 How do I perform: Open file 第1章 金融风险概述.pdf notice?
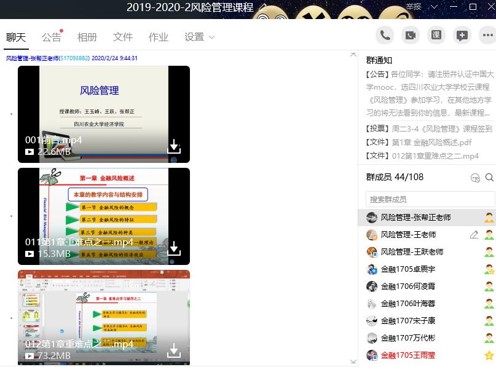419,142
